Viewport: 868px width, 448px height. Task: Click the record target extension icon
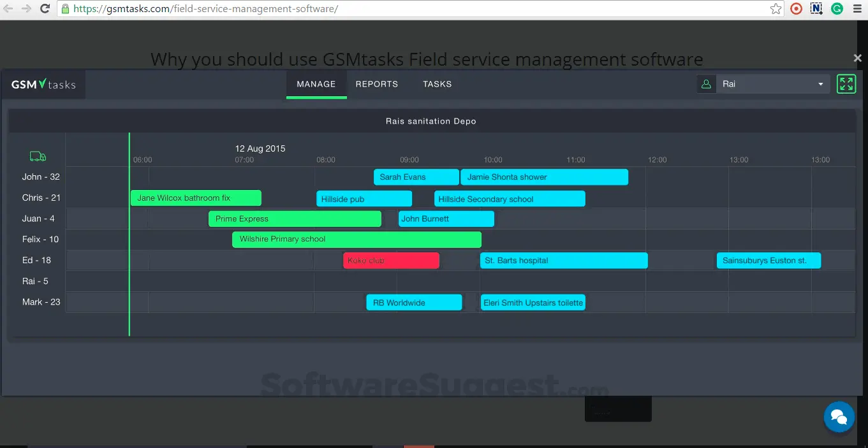796,9
